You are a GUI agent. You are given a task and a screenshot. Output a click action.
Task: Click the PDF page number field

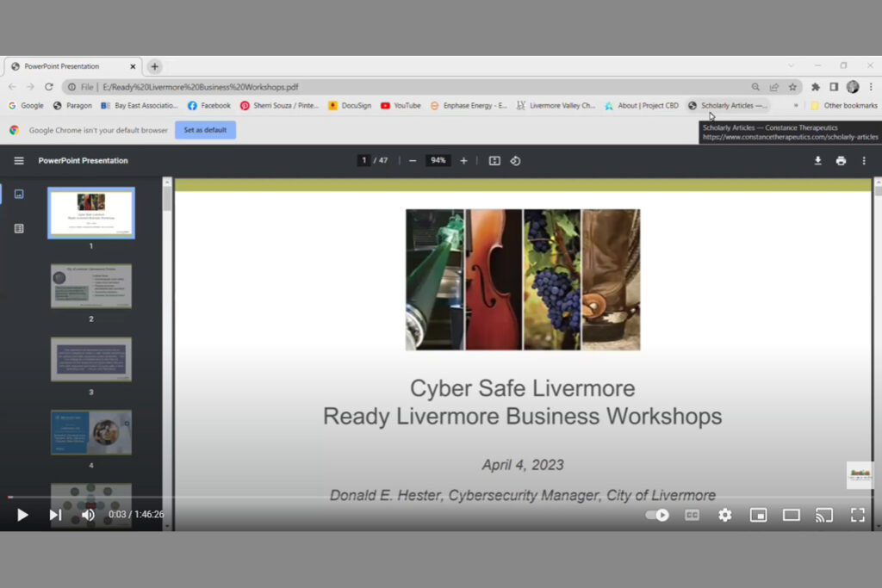pyautogui.click(x=364, y=161)
